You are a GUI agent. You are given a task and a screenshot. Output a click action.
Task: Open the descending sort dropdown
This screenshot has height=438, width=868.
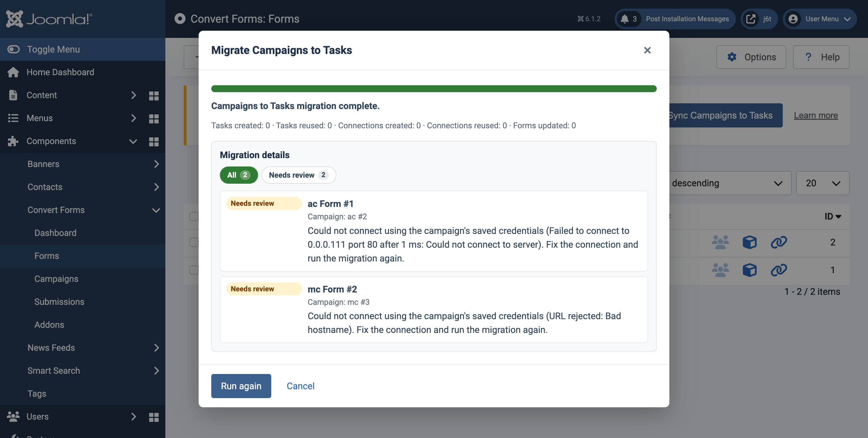730,183
